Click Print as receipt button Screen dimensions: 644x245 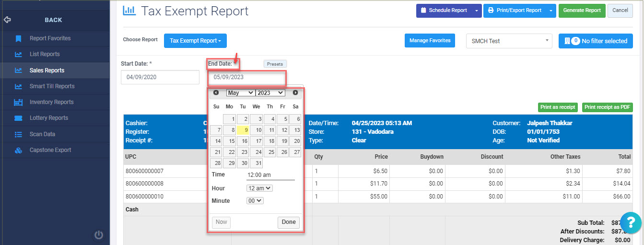coord(558,107)
